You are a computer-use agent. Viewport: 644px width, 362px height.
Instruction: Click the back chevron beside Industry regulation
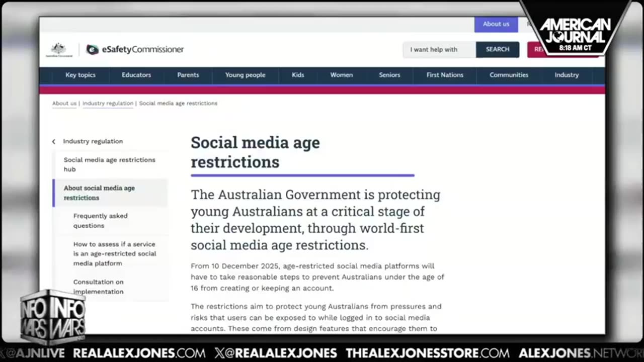tap(54, 142)
